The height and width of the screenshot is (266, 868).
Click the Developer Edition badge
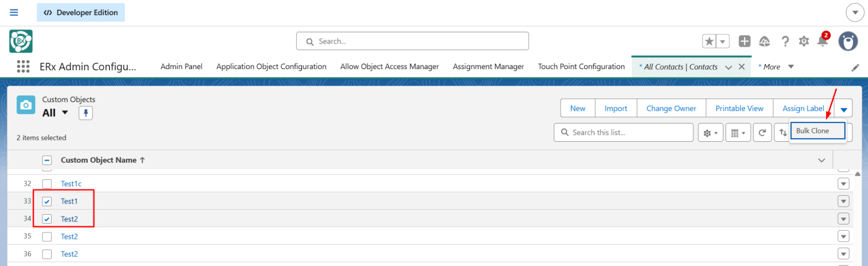[81, 13]
